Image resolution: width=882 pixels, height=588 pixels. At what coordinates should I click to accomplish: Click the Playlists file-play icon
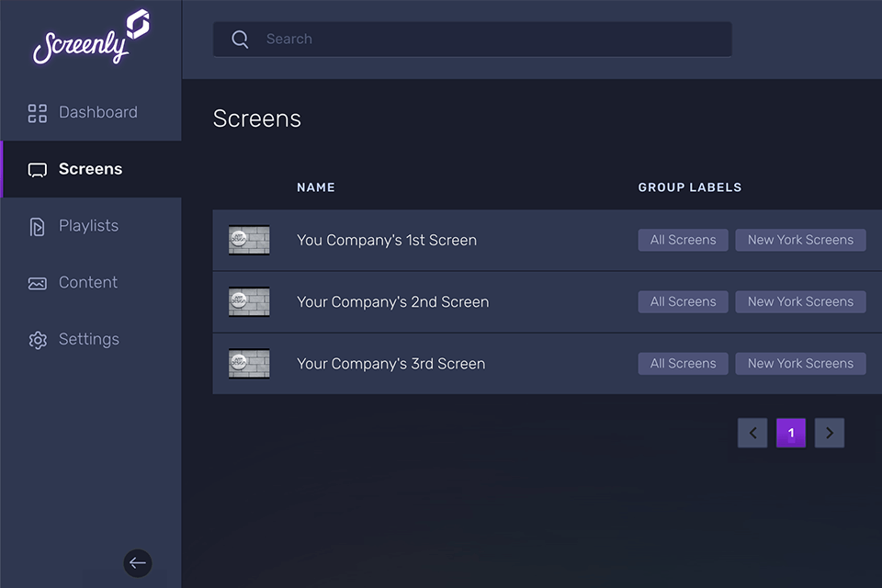click(x=37, y=227)
